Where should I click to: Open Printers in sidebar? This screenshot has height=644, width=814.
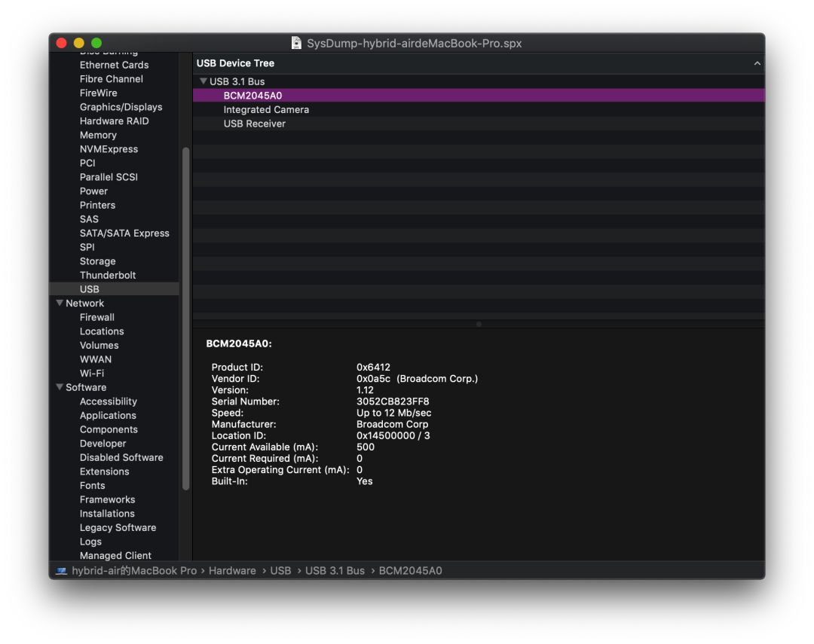click(x=97, y=205)
